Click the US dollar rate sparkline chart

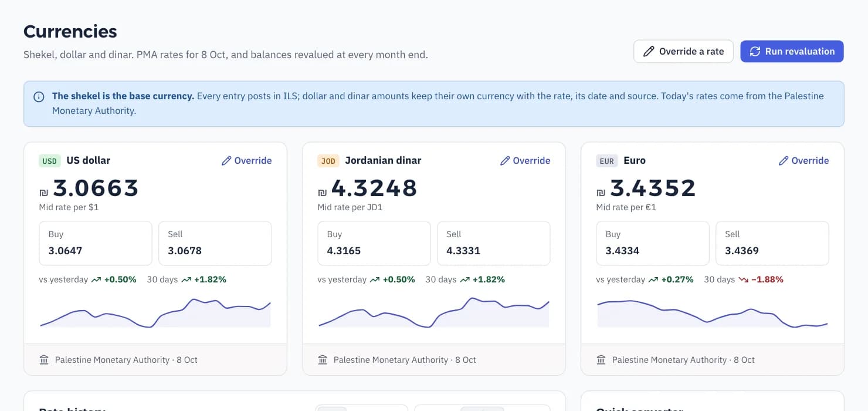[x=155, y=312]
